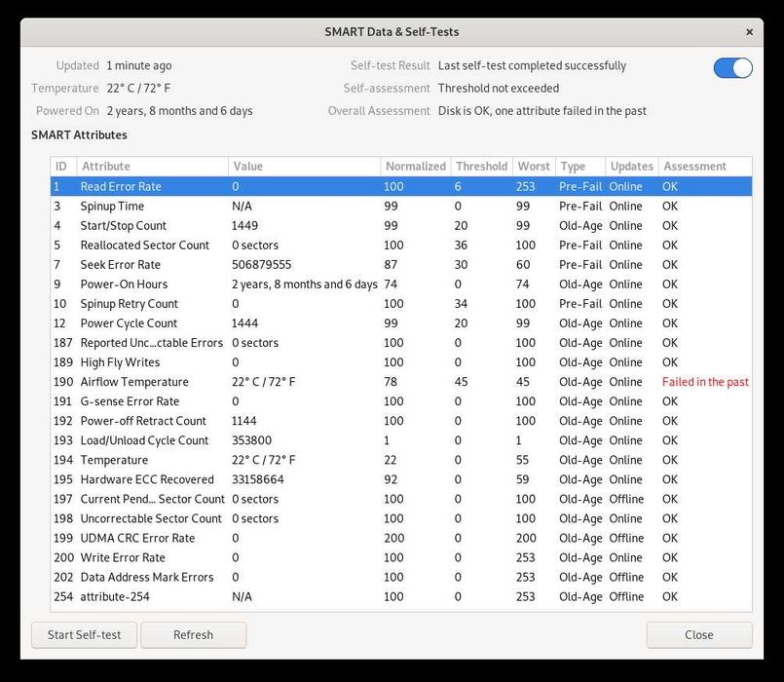Click the 'Threshold not exceeded' self-assessment text

point(499,88)
